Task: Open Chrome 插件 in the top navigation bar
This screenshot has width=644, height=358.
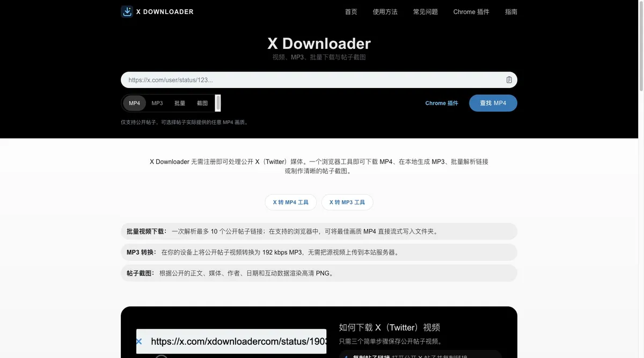Action: 471,12
